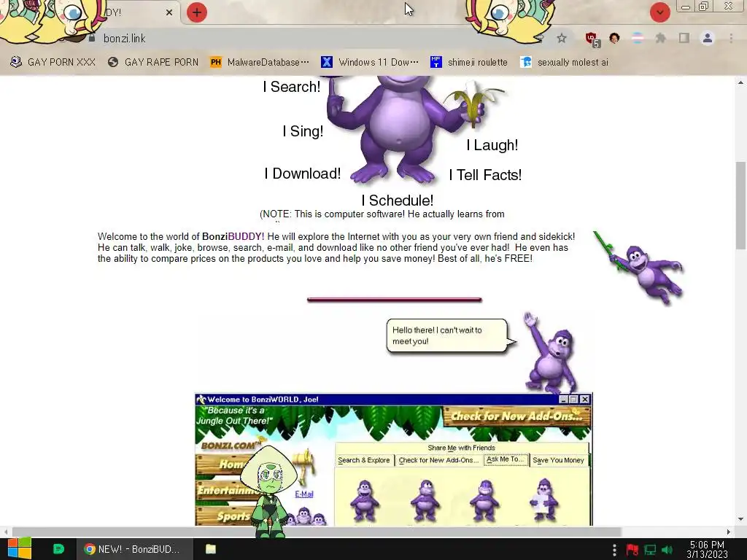
Task: Click the waving Bonzi monkey image
Action: [551, 353]
